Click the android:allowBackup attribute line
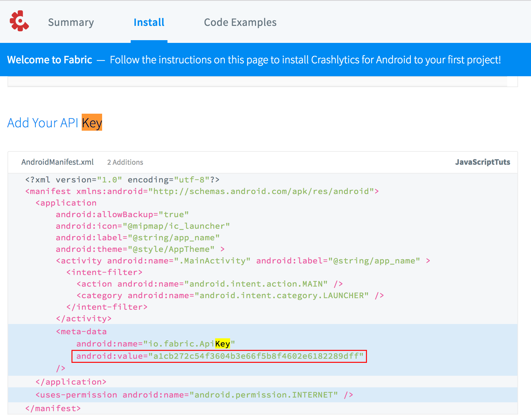The image size is (531, 420). click(122, 214)
